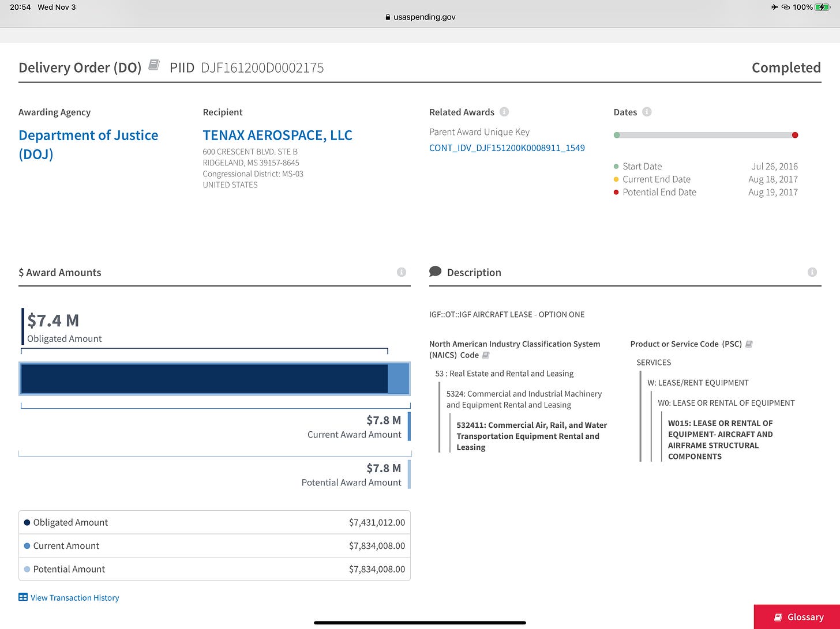This screenshot has height=629, width=840.
Task: Select the Current Amount table row
Action: 215,545
